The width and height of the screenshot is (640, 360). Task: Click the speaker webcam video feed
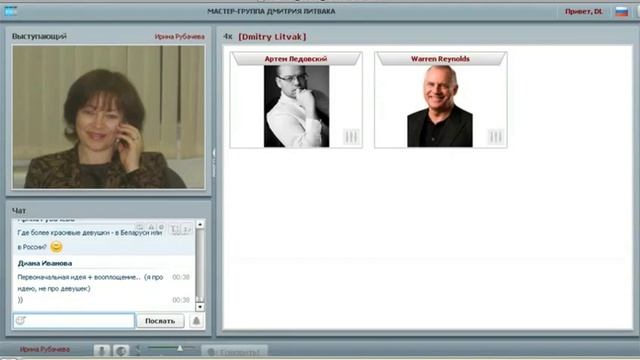coord(109,117)
